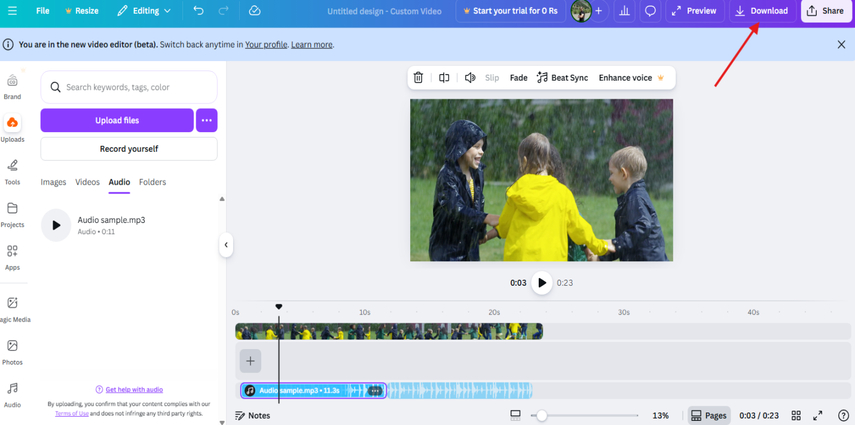Screen dimensions: 855x425
Task: Open the Tools panel in sidebar
Action: coord(12,172)
